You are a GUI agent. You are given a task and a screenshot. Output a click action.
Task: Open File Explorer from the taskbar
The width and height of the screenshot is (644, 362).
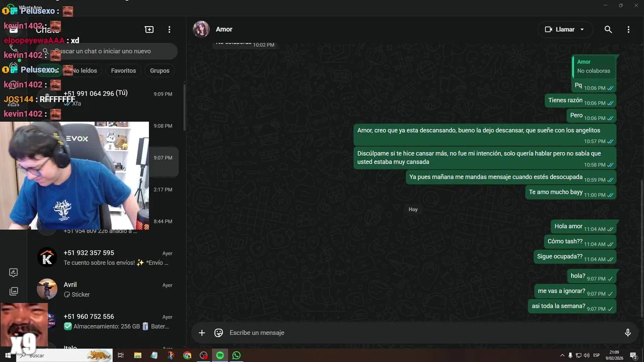pos(137,355)
